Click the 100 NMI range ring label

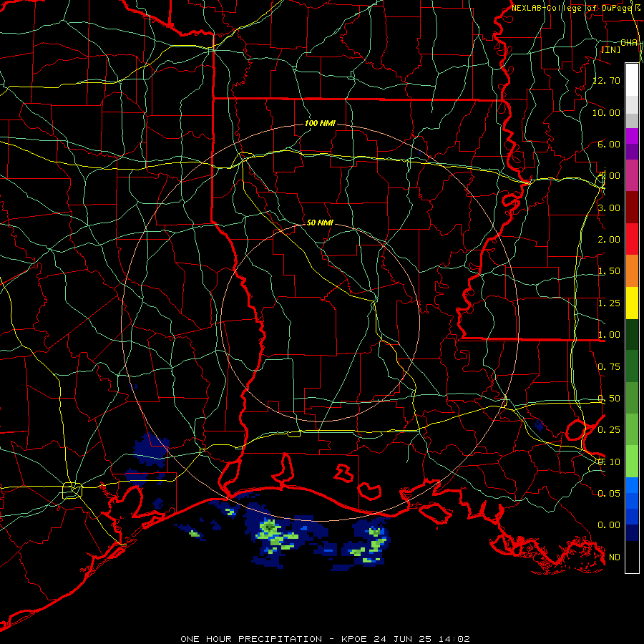(320, 123)
